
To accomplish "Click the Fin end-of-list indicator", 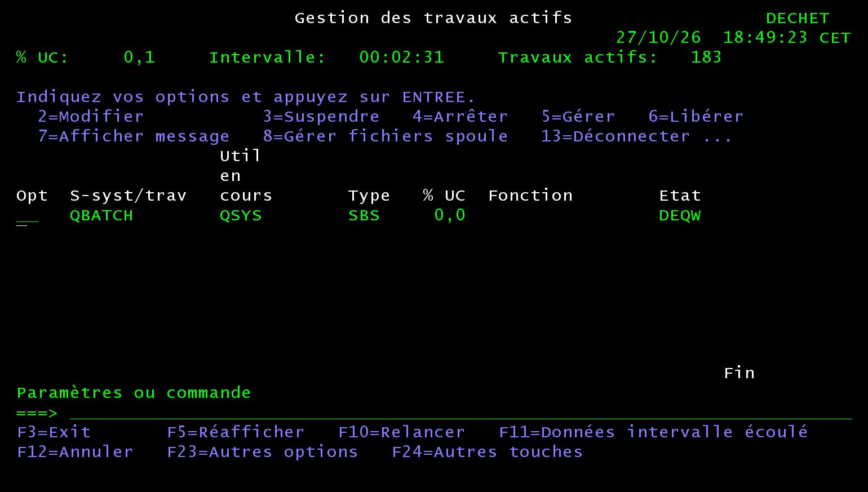I will coord(739,373).
